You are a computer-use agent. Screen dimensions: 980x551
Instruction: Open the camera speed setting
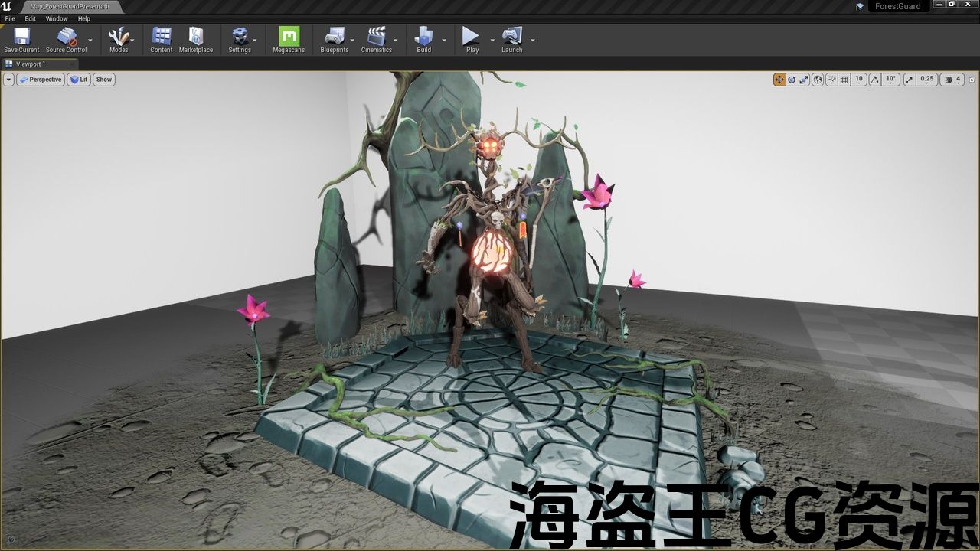click(952, 80)
